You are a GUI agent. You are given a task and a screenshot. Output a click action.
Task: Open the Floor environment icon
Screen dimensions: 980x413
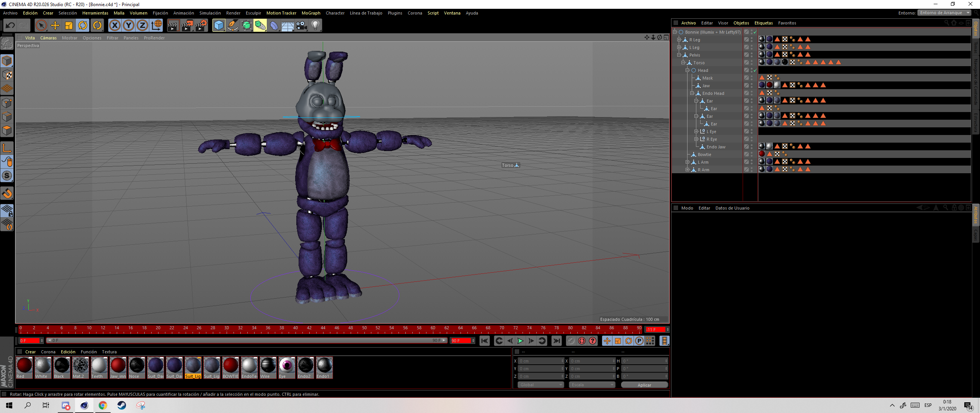[287, 26]
